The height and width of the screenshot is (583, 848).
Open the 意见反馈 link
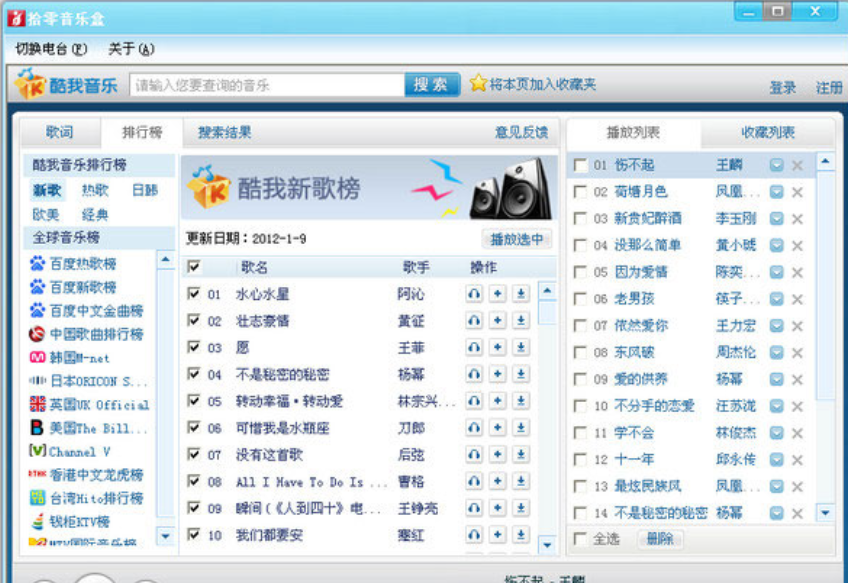click(x=521, y=132)
